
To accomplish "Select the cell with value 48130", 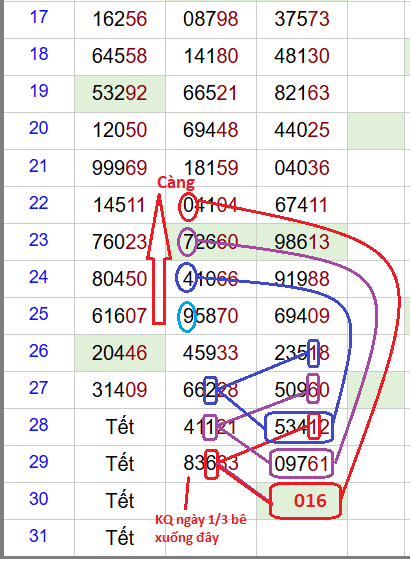I will click(302, 57).
